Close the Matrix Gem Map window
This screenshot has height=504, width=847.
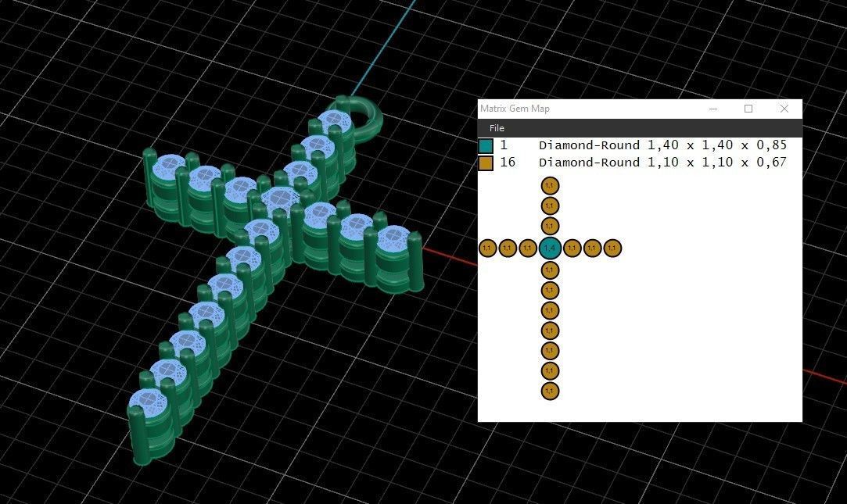coord(784,109)
